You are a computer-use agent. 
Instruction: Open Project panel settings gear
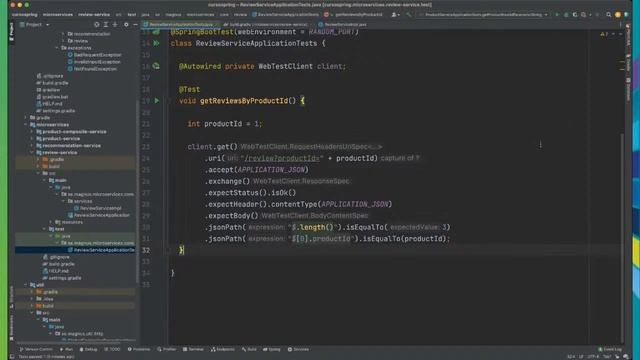pos(126,24)
